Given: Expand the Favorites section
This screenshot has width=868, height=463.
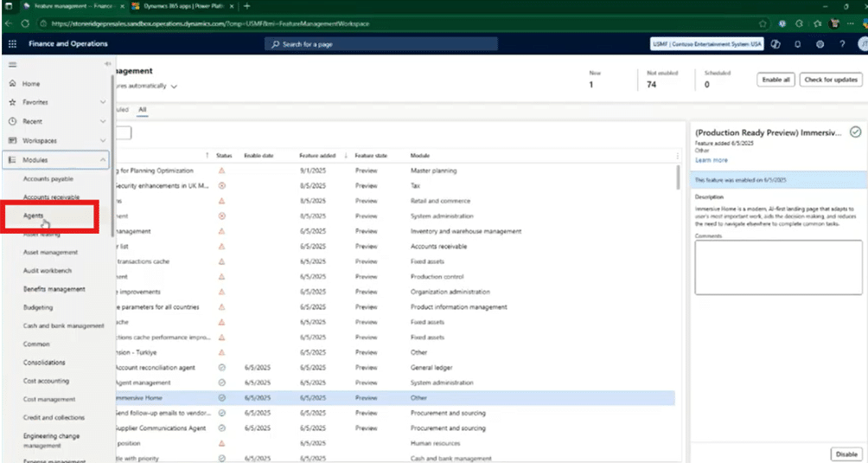Looking at the screenshot, I should pyautogui.click(x=103, y=102).
